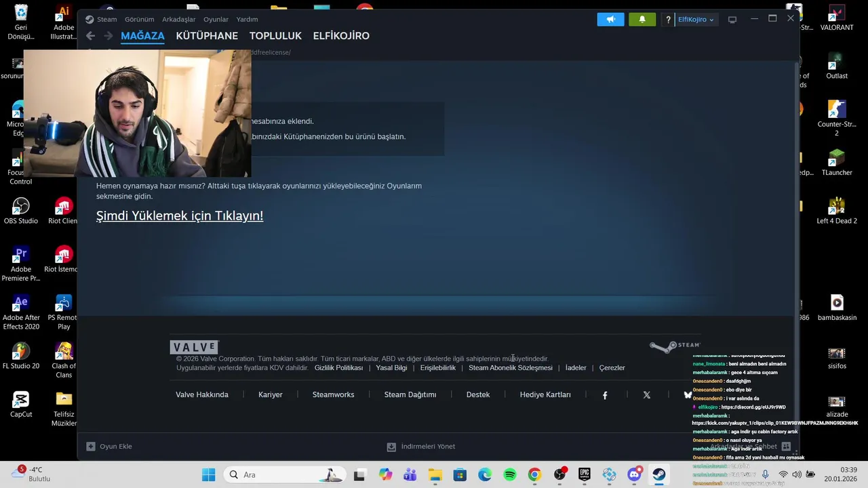Click the Steam forward navigation arrow
This screenshot has width=868, height=488.
[x=108, y=36]
